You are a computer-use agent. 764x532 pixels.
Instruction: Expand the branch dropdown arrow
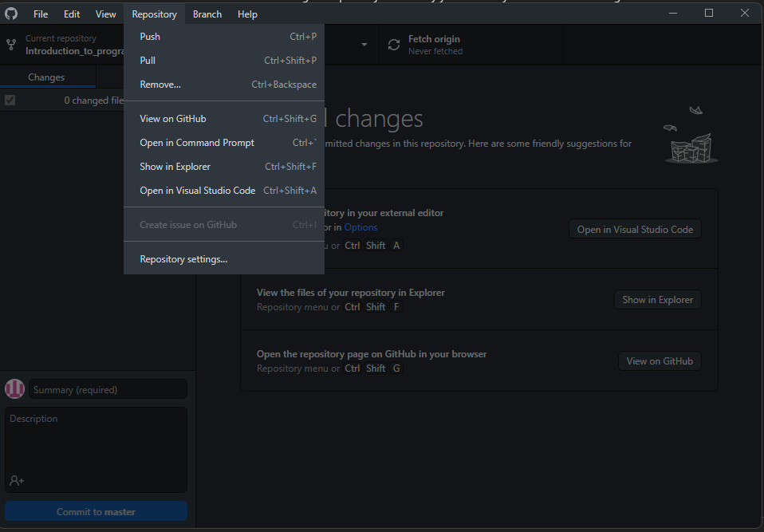pos(364,45)
